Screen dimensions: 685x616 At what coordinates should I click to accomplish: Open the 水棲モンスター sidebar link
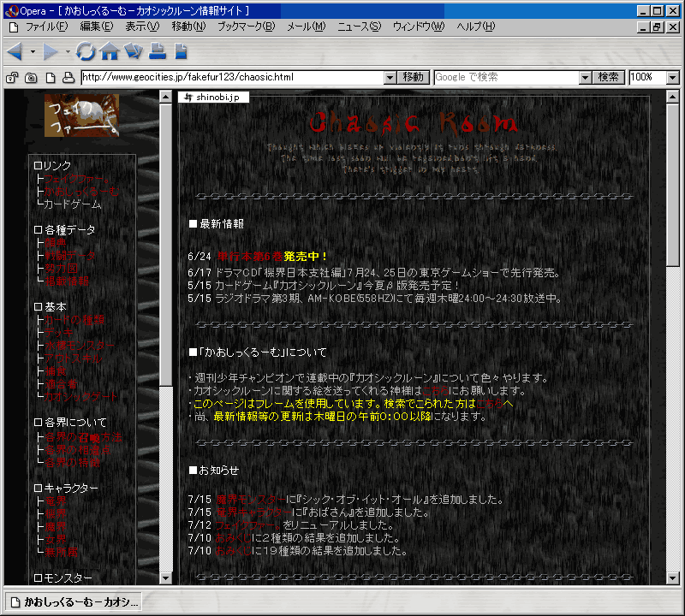[80, 346]
